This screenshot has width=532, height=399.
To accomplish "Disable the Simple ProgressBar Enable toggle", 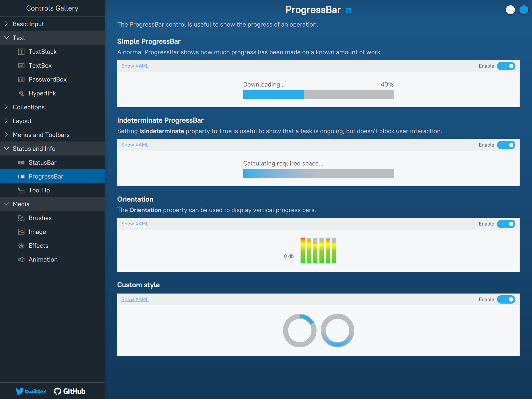I will [506, 66].
